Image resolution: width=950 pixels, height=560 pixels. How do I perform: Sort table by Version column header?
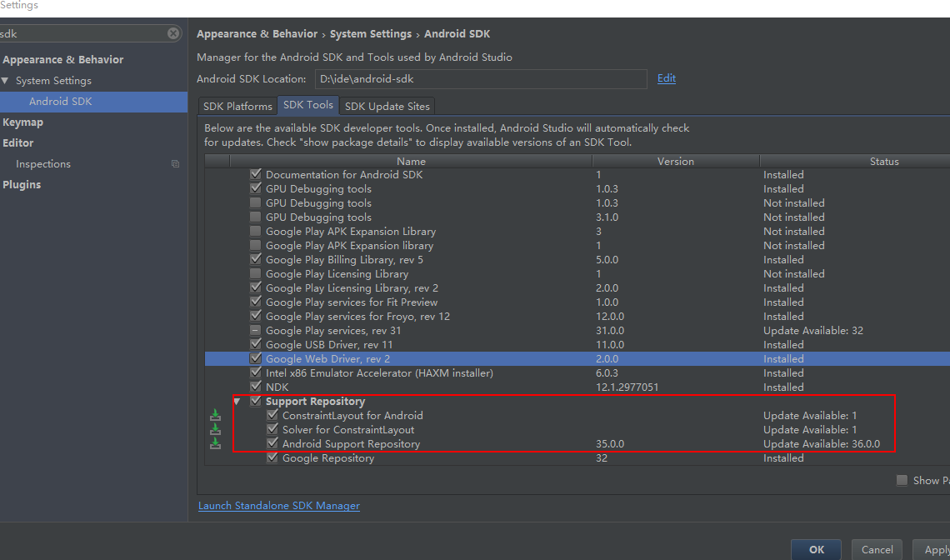click(x=676, y=161)
